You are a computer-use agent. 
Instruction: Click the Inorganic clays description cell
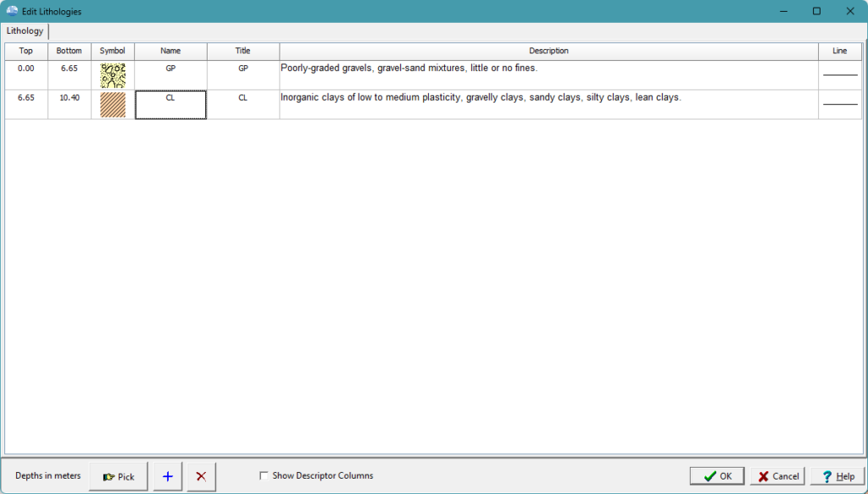click(x=548, y=104)
